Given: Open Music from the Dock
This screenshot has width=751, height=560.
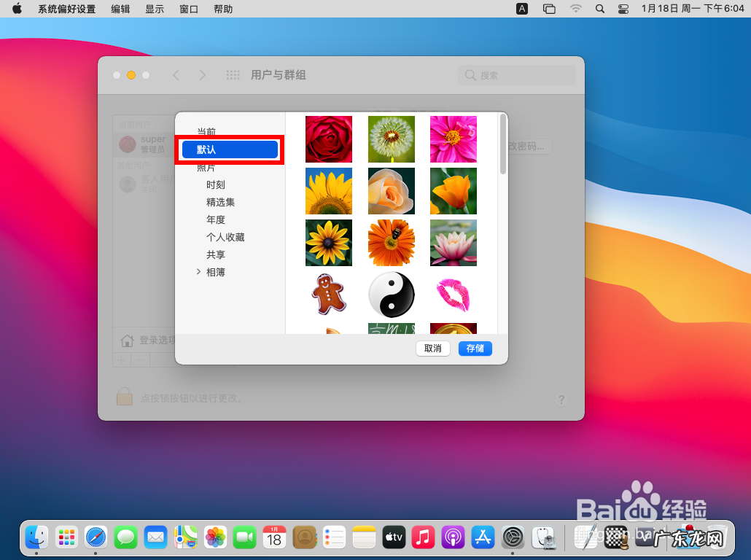Looking at the screenshot, I should pos(424,537).
